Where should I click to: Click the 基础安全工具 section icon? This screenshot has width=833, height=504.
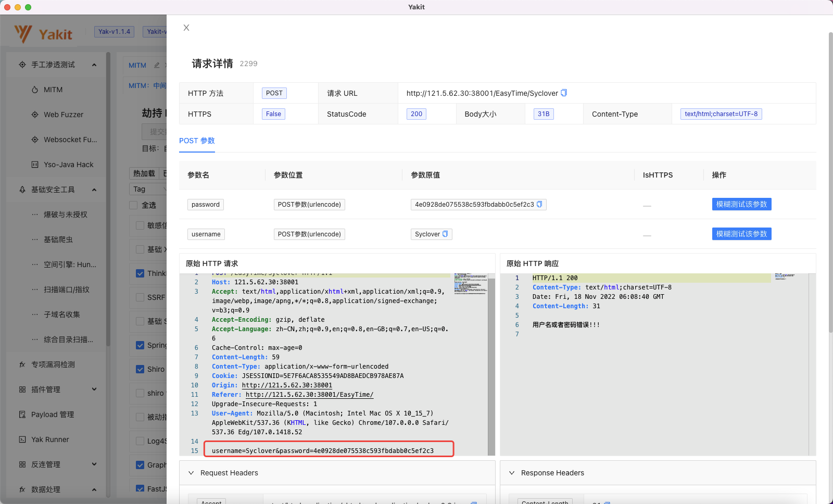[x=22, y=190]
